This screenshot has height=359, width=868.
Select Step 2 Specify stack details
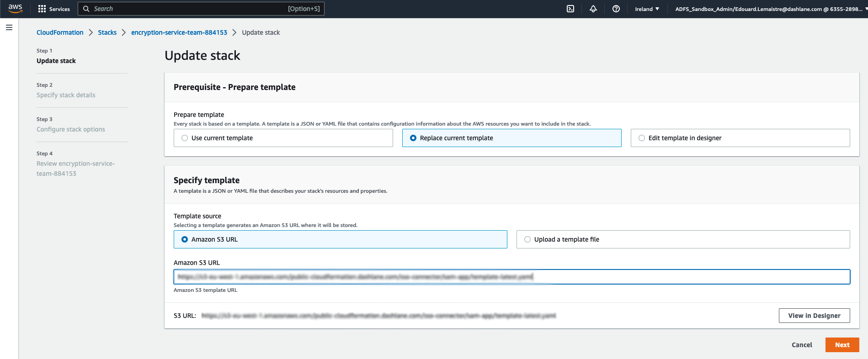tap(66, 95)
